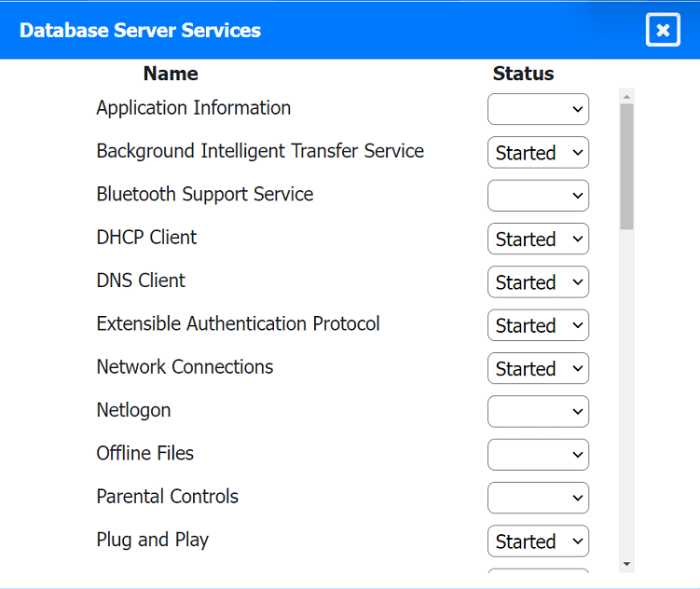Open Offline Files status dropdown
Screen dimensions: 700x589
pos(538,455)
